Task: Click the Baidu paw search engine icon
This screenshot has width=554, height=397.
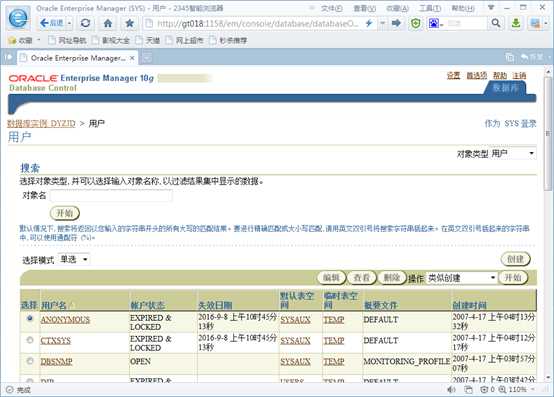Action: pyautogui.click(x=433, y=24)
